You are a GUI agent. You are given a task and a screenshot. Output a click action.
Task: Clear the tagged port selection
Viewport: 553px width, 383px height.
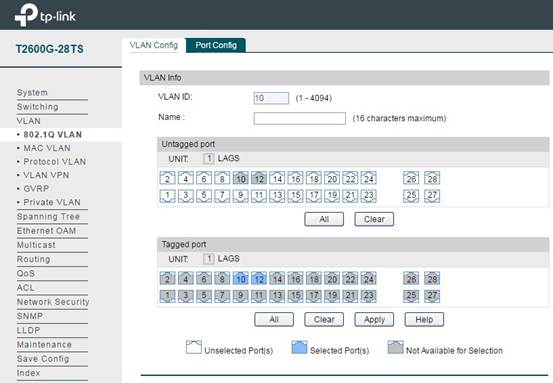(x=324, y=320)
